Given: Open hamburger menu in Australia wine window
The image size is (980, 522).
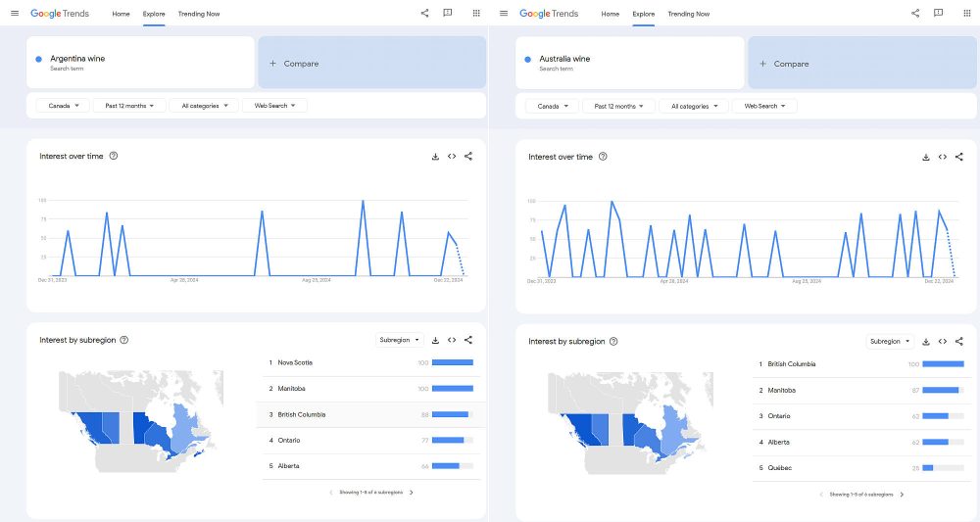Looking at the screenshot, I should [504, 13].
